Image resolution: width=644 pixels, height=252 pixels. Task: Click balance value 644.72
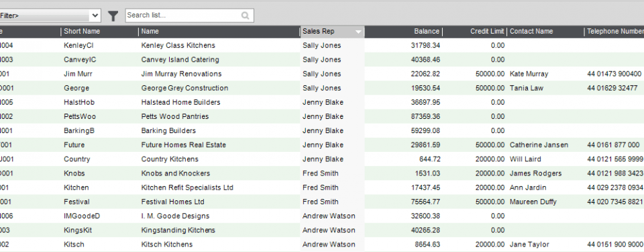click(429, 159)
